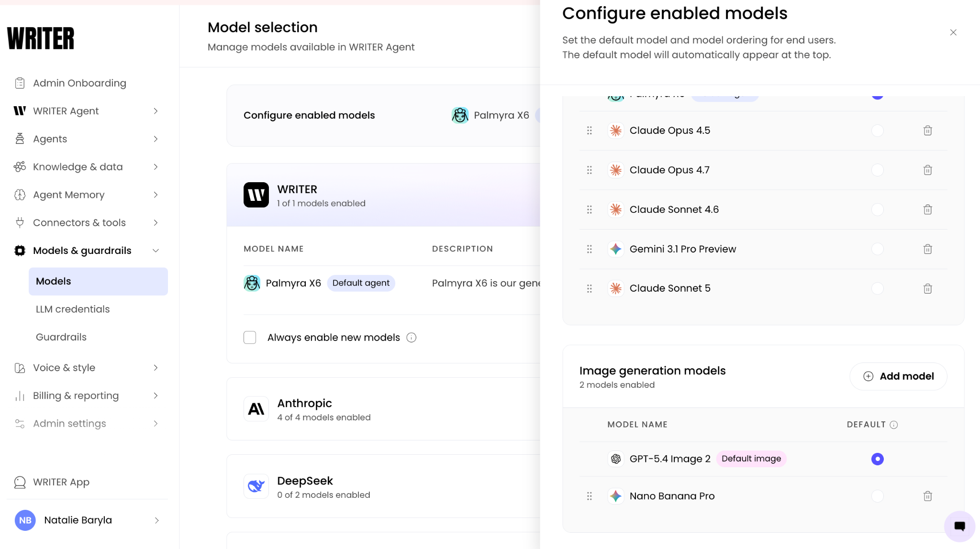This screenshot has height=549, width=980.
Task: Click the info icon next to Always enable new models
Action: coord(412,338)
